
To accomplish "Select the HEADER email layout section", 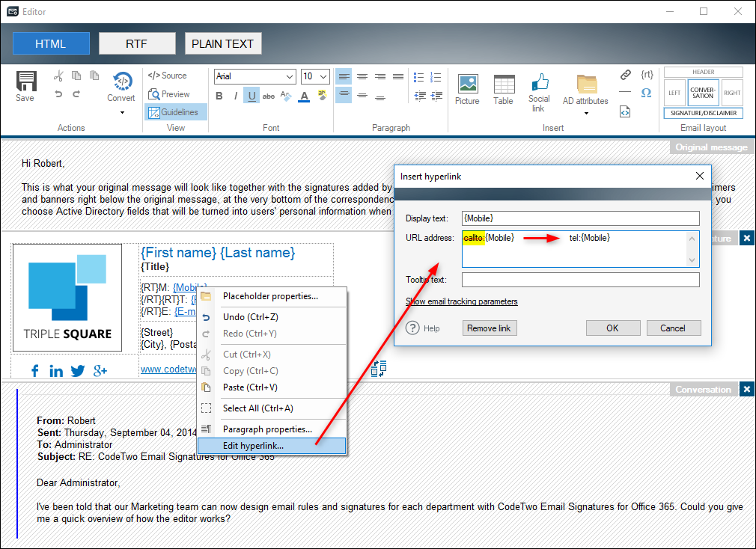I will pyautogui.click(x=704, y=72).
